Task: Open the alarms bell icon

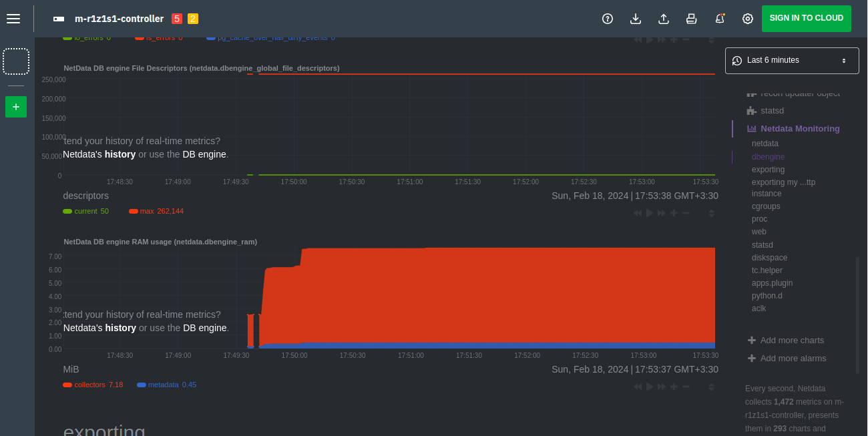Action: 720,19
